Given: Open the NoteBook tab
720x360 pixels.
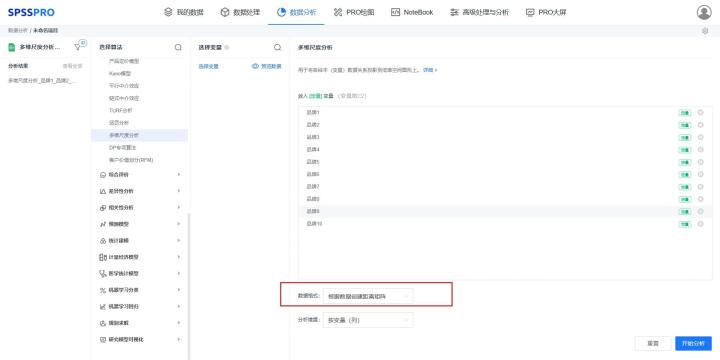Looking at the screenshot, I should pyautogui.click(x=412, y=12).
